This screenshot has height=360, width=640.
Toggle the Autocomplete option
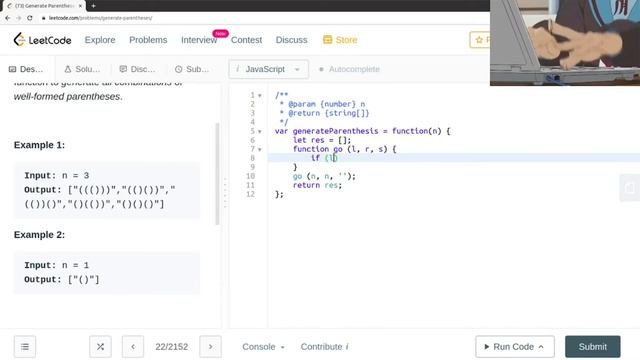pyautogui.click(x=349, y=69)
